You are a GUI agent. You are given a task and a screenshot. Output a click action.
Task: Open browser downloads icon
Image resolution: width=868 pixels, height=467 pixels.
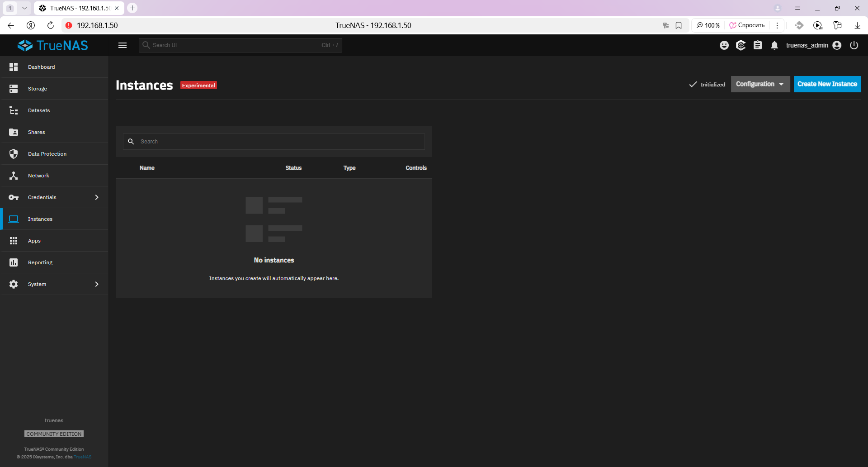coord(857,25)
